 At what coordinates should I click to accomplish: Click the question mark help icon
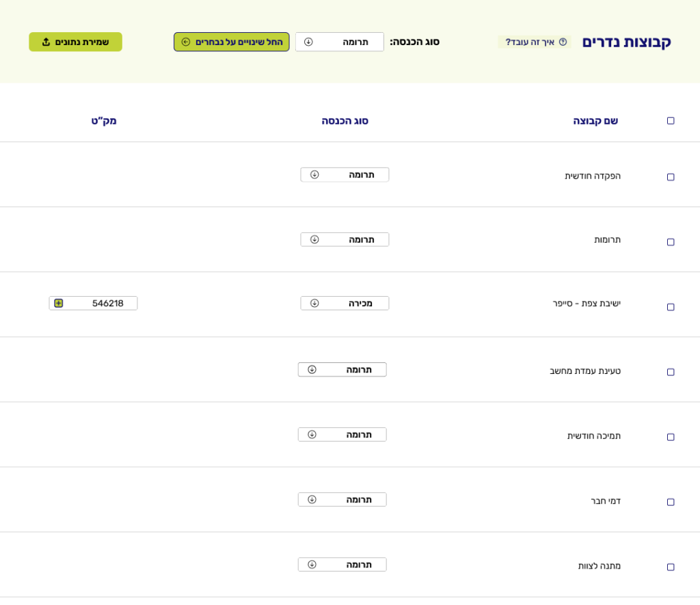tap(563, 42)
